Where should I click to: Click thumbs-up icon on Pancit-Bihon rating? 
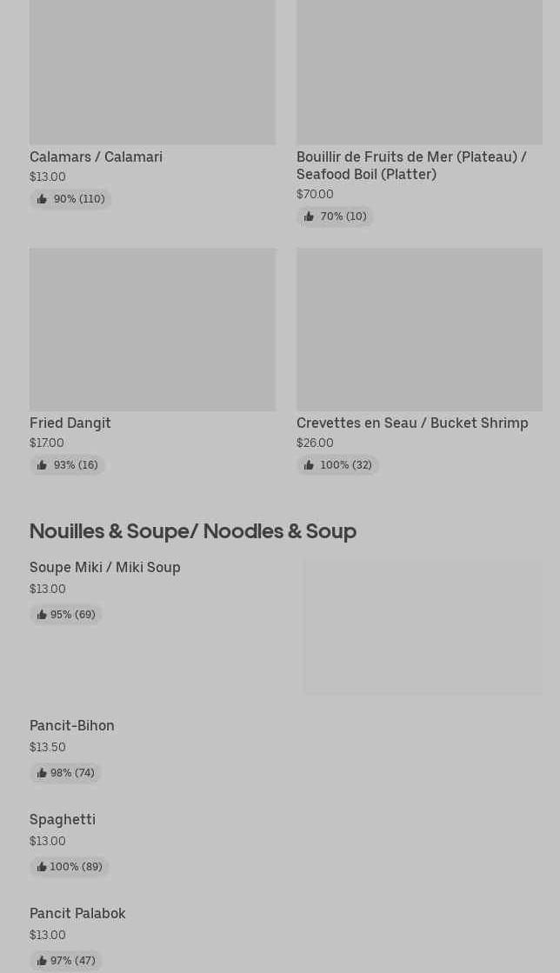(x=42, y=773)
